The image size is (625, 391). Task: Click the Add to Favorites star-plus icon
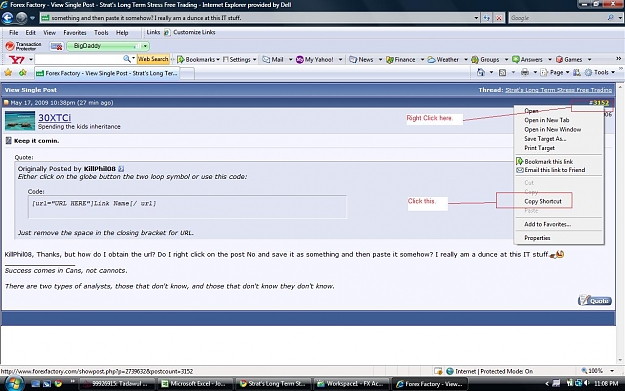[x=23, y=73]
